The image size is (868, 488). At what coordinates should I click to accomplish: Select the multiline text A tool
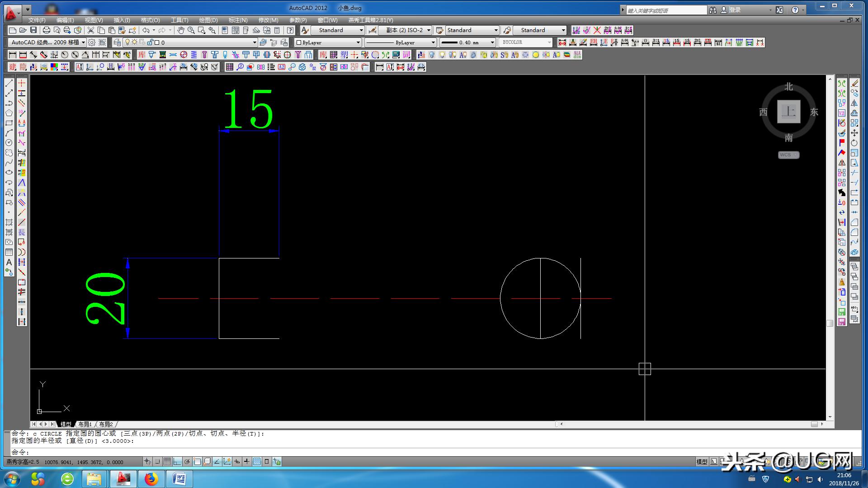coord(9,262)
